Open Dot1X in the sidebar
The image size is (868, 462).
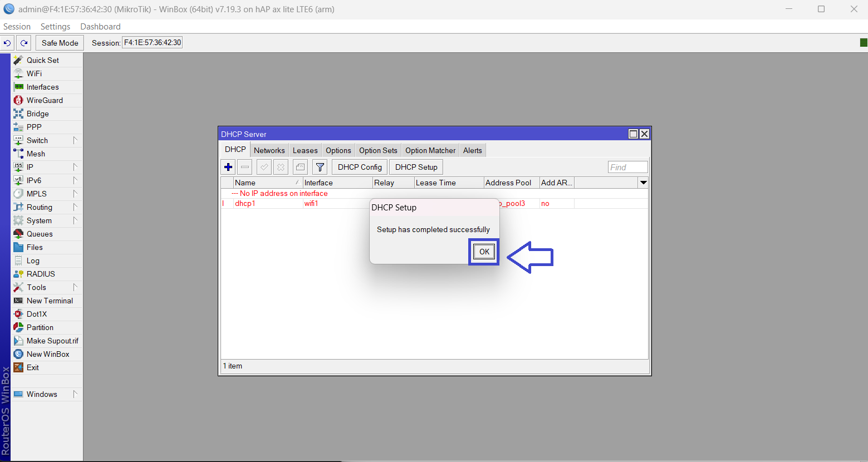(47, 314)
